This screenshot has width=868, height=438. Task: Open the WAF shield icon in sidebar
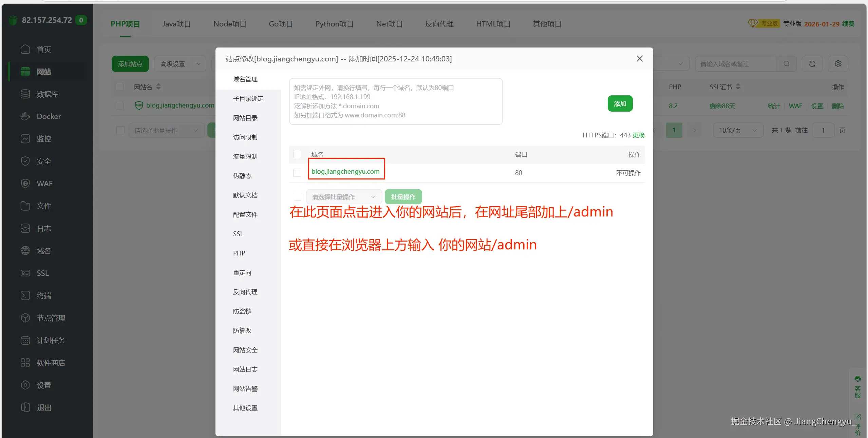pos(25,184)
